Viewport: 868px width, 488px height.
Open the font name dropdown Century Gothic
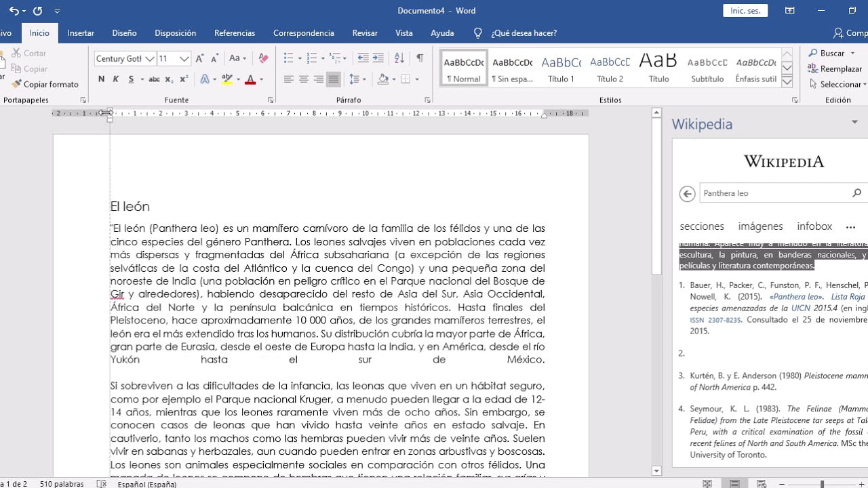pos(150,59)
